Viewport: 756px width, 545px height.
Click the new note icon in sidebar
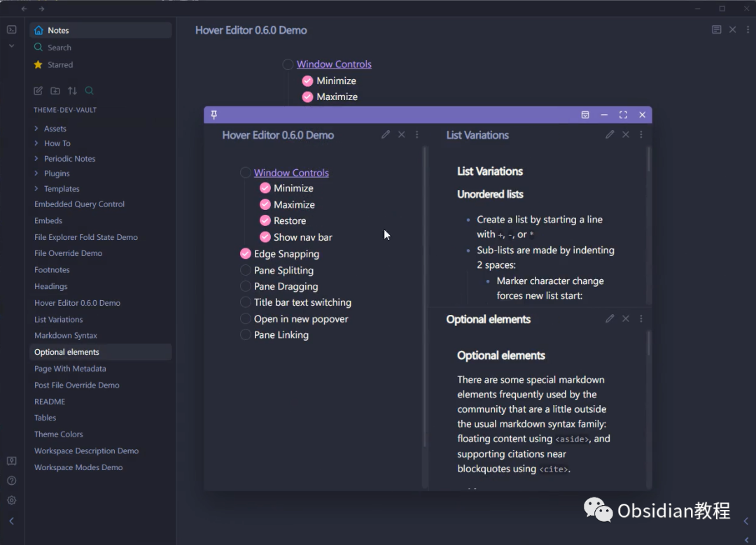pyautogui.click(x=38, y=90)
